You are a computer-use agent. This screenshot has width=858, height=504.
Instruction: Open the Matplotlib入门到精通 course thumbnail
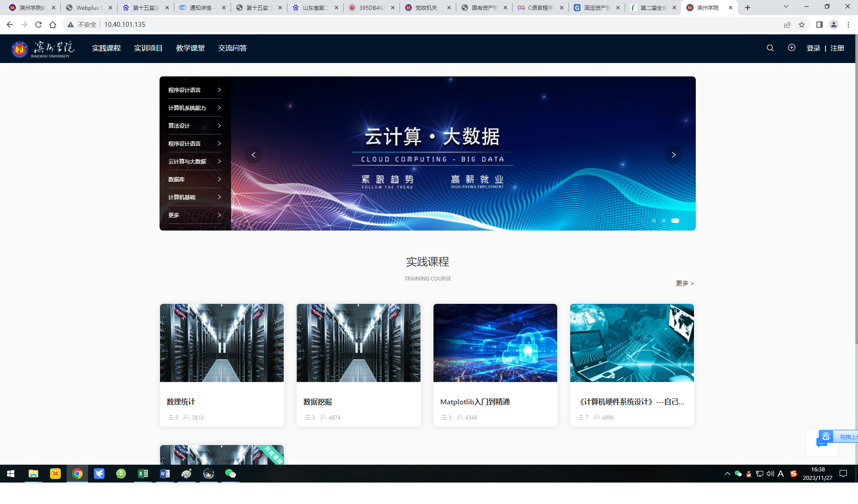point(495,343)
